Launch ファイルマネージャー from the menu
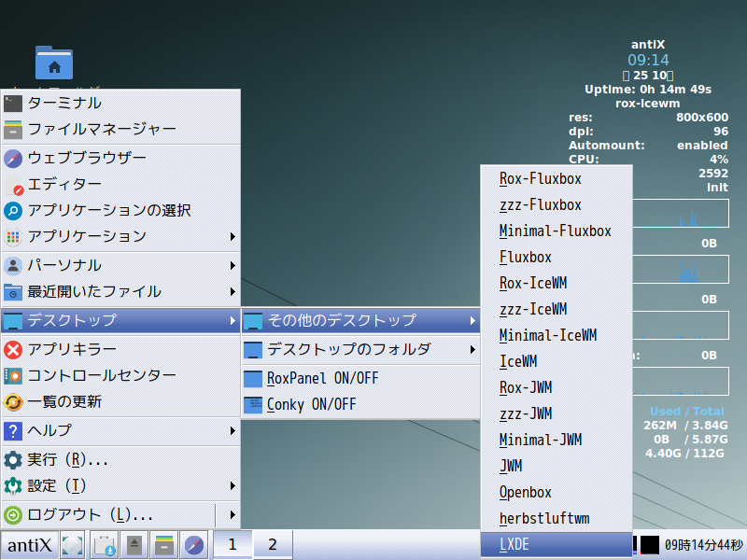 [121, 129]
